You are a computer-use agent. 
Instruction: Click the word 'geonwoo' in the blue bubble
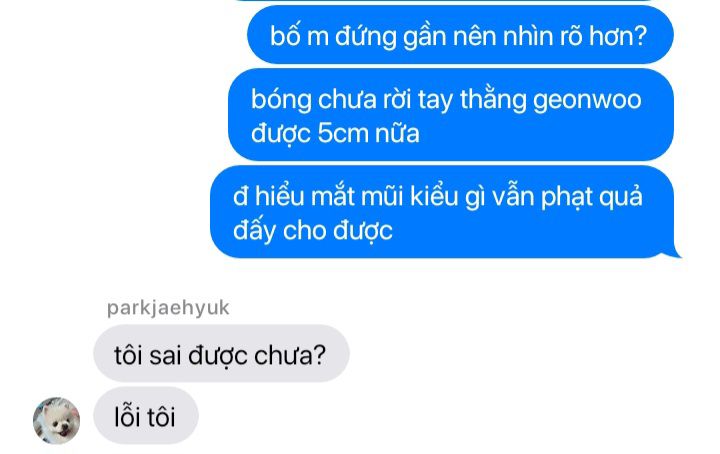pos(587,100)
